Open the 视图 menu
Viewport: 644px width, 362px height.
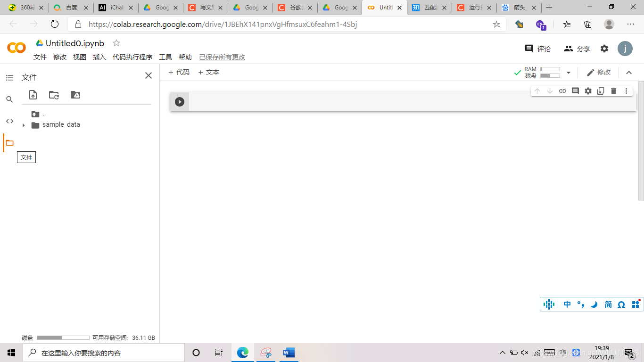point(80,57)
